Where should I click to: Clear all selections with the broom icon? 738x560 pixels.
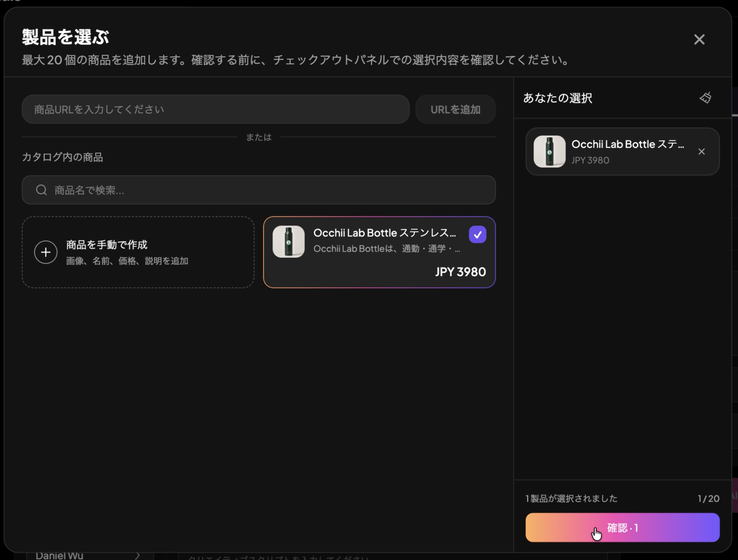705,97
